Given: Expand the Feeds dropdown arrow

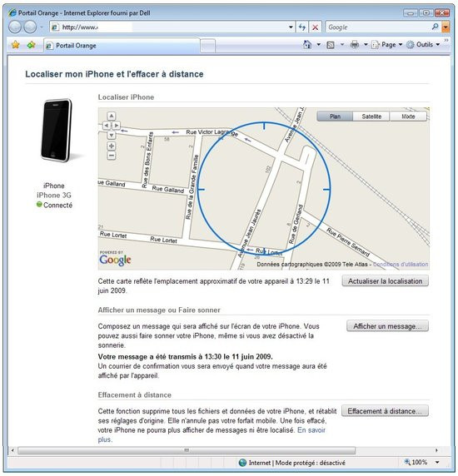Looking at the screenshot, I should (342, 45).
